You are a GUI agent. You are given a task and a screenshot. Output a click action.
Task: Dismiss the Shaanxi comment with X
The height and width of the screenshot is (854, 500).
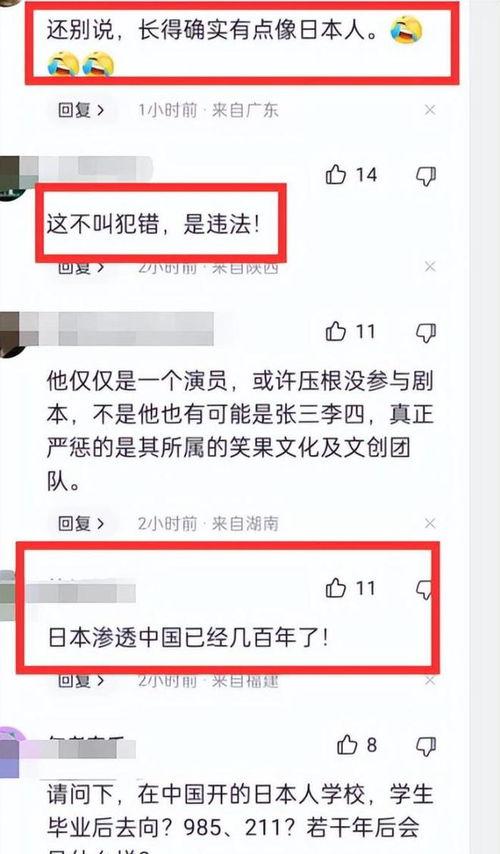click(430, 266)
